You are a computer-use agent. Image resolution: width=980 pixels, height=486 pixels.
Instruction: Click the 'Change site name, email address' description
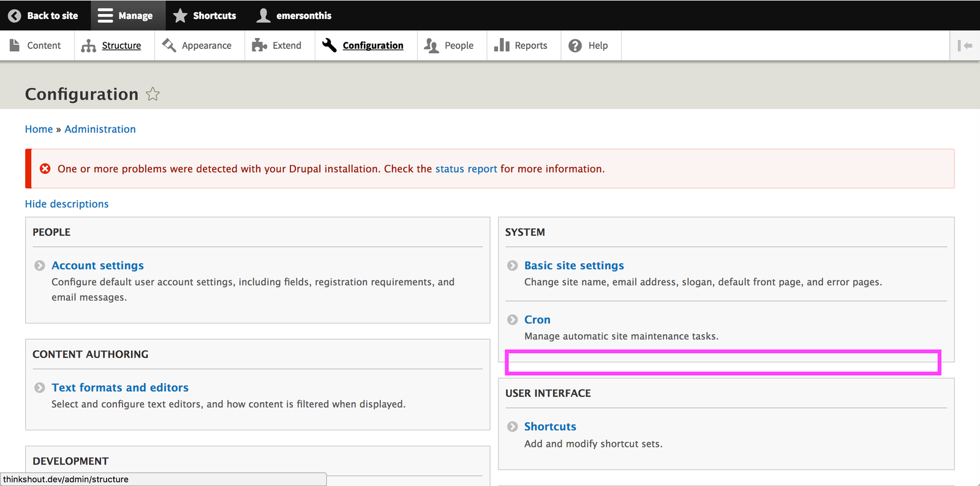click(703, 282)
